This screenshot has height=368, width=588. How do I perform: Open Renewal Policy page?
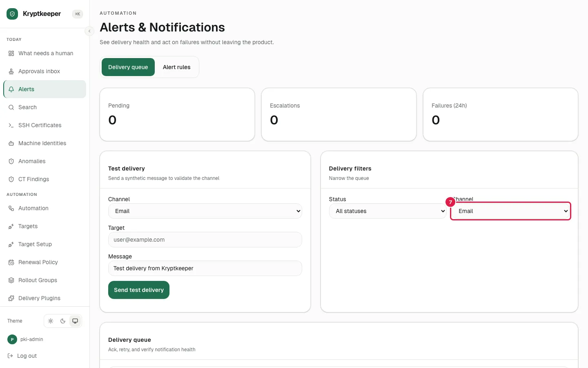pyautogui.click(x=45, y=262)
